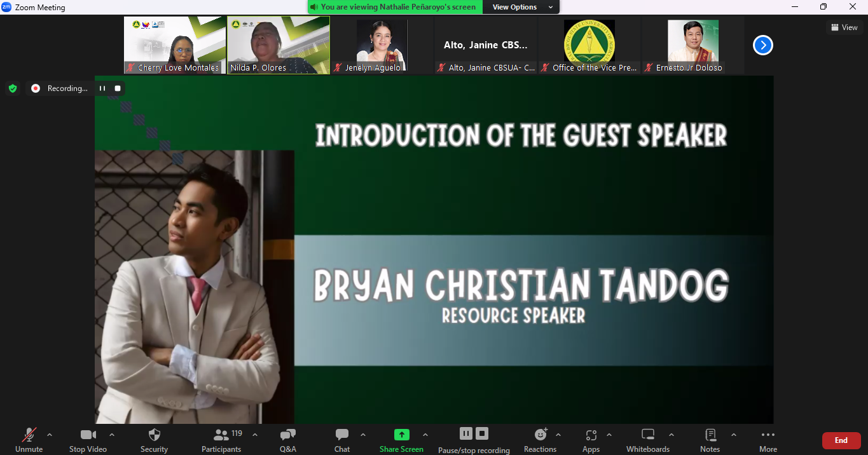Viewport: 868px width, 455px height.
Task: Pause recording in the bottom toolbar
Action: [466, 433]
